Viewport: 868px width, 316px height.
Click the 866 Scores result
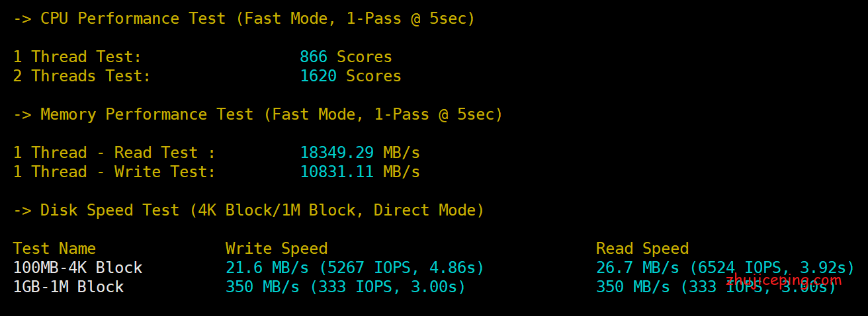point(345,57)
